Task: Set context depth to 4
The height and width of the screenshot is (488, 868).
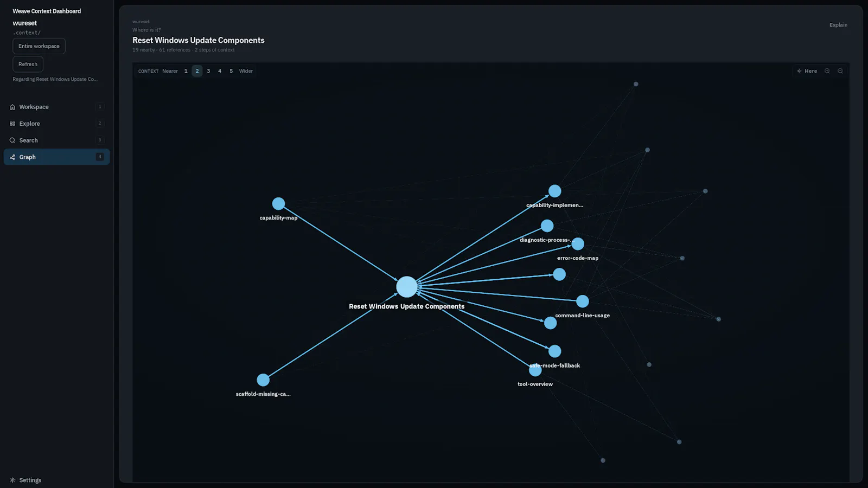Action: tap(220, 71)
